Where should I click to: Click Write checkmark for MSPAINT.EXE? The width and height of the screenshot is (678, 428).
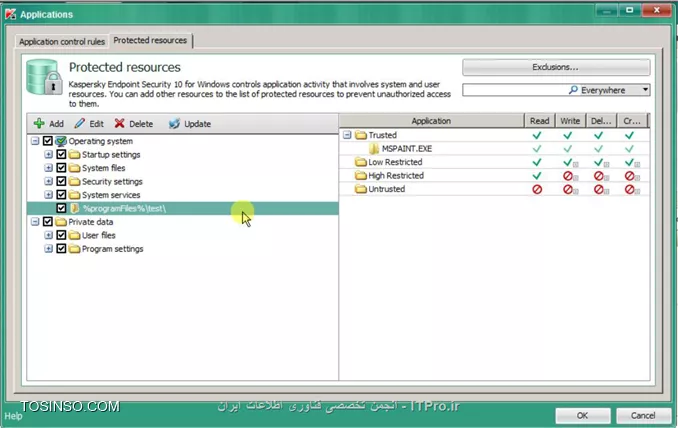[568, 149]
